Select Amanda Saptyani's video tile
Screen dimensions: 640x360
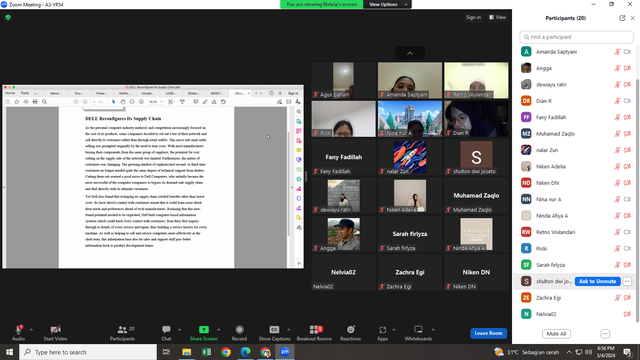click(x=410, y=80)
